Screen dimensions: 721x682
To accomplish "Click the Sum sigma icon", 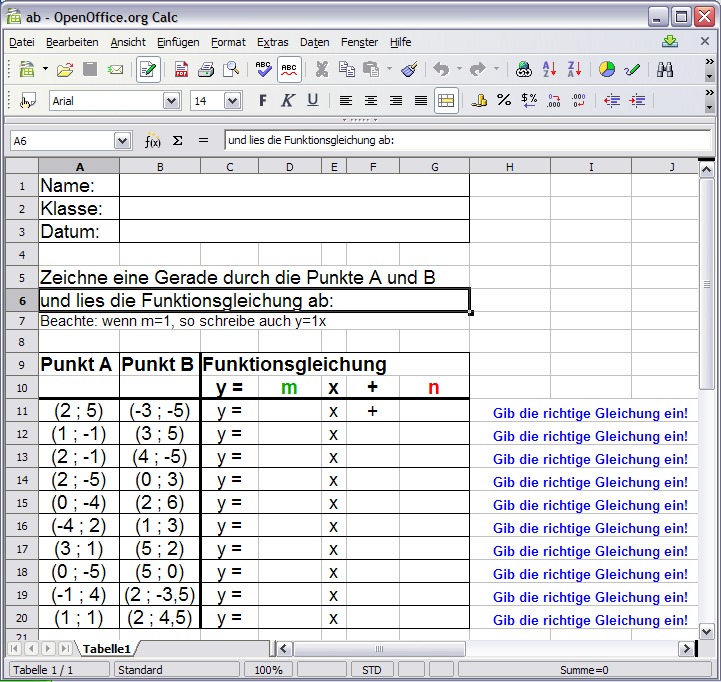I will (x=178, y=141).
